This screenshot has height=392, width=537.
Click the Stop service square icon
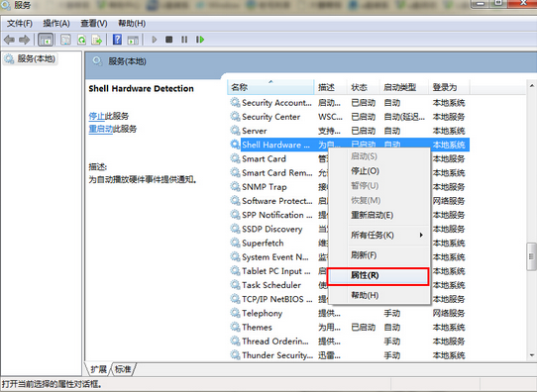point(168,40)
